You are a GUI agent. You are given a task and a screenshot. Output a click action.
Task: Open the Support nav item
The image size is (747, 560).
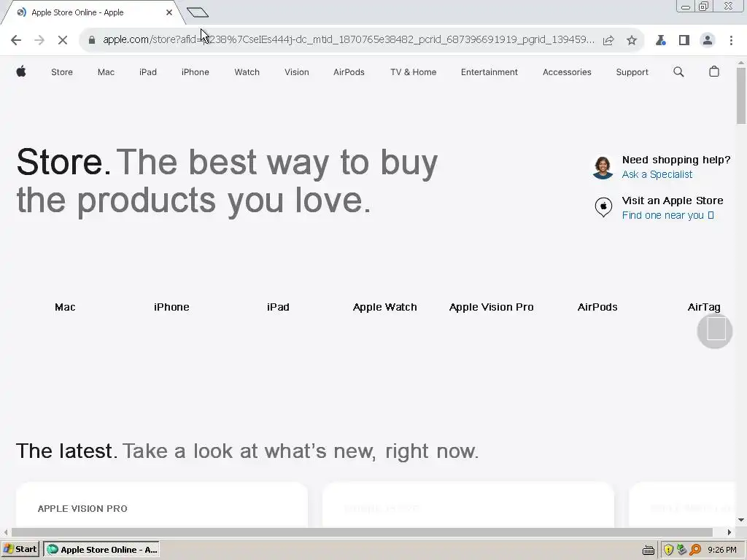coord(632,72)
